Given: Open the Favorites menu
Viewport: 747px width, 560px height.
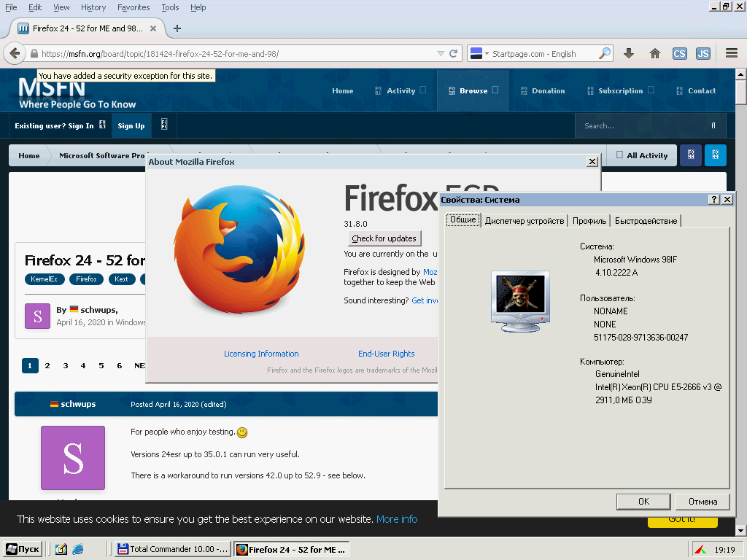Looking at the screenshot, I should tap(133, 7).
